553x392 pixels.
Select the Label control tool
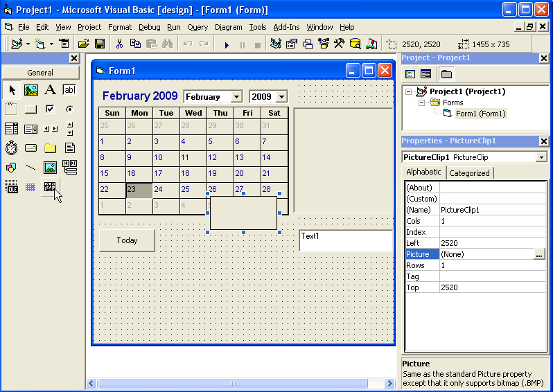point(50,90)
